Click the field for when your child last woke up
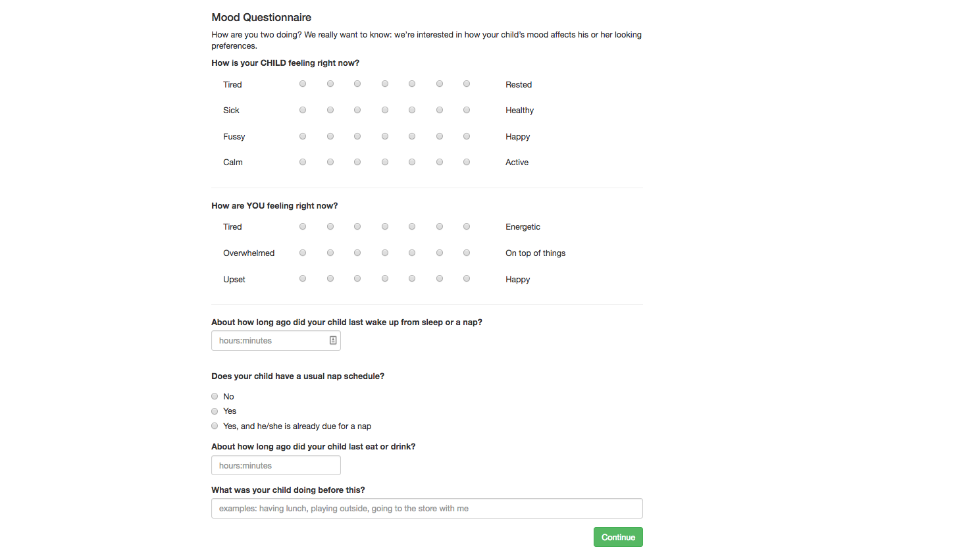Image resolution: width=980 pixels, height=560 pixels. click(276, 340)
